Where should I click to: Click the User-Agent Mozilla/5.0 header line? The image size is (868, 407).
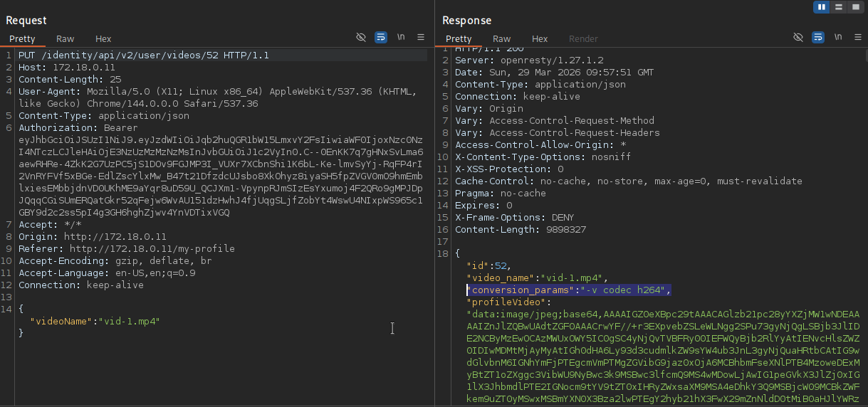point(218,92)
